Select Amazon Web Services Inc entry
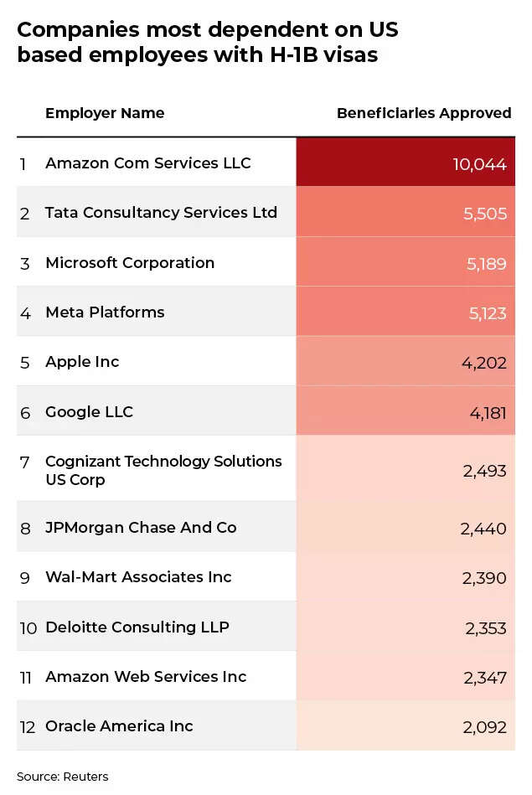 coord(146,677)
